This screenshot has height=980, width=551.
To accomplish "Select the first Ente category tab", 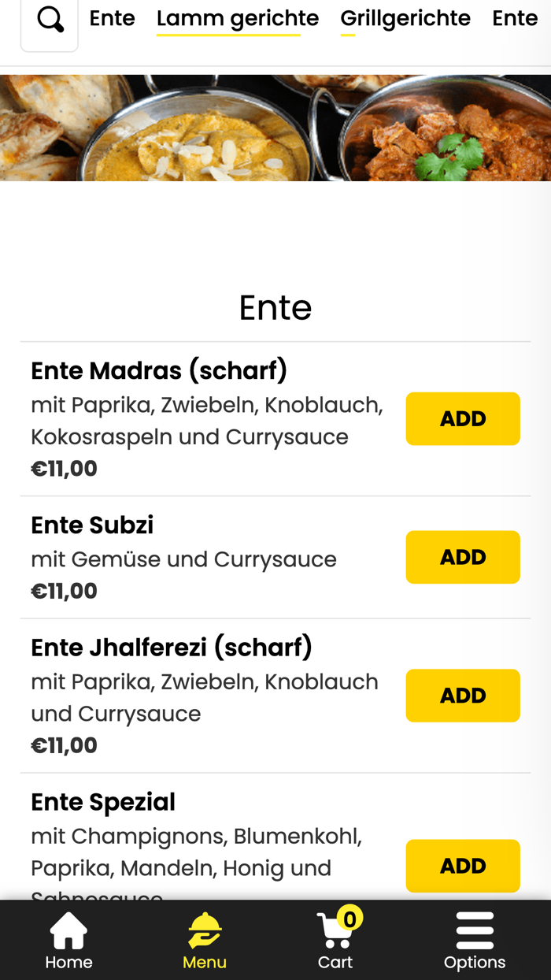I will (x=112, y=19).
